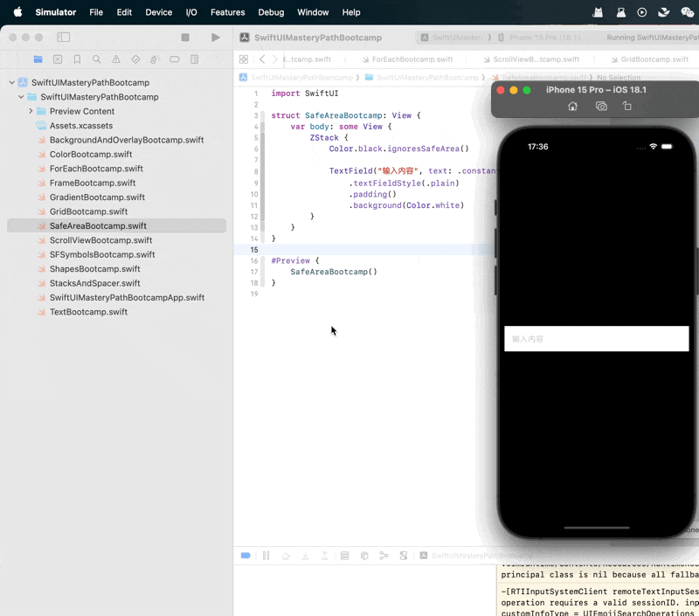
Task: Open the Debug menu in the menu bar
Action: pos(271,12)
